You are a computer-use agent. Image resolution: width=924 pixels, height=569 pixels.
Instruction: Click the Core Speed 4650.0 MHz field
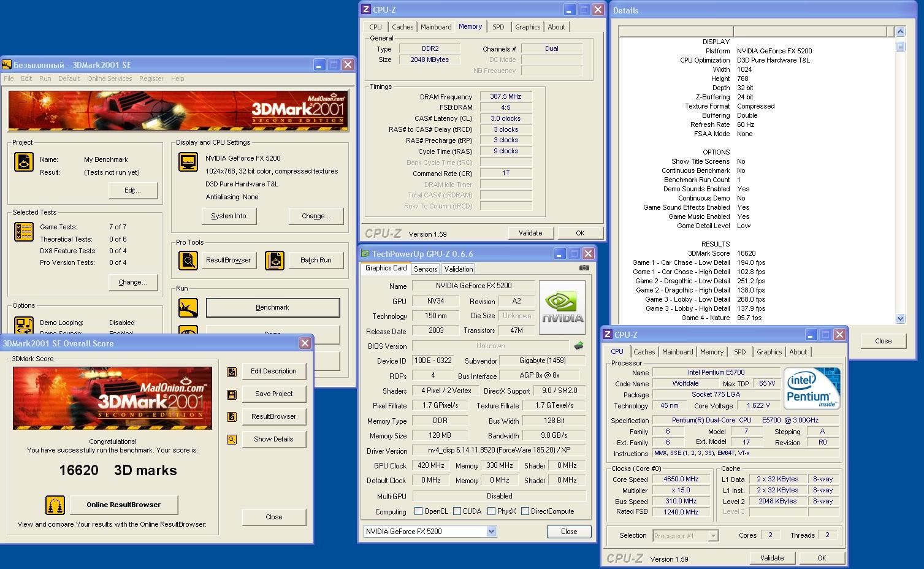coord(681,479)
